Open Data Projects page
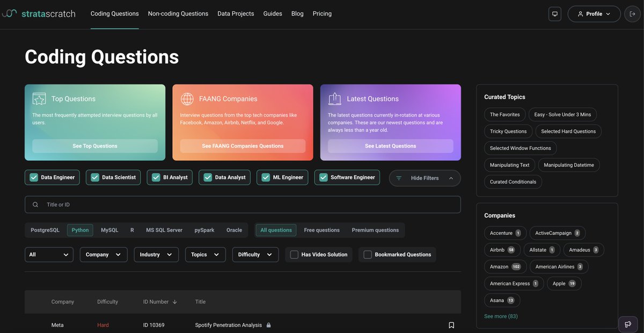 click(236, 14)
